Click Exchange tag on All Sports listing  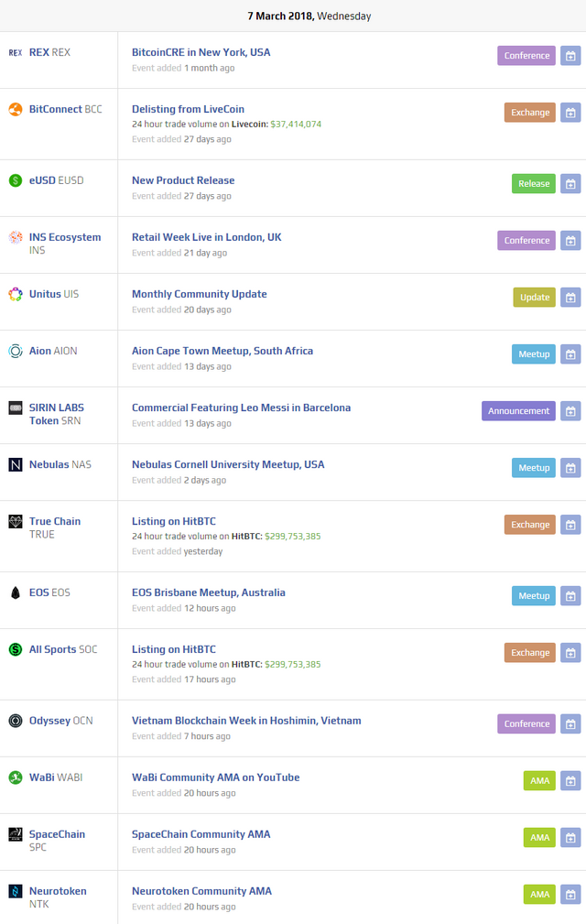(530, 653)
